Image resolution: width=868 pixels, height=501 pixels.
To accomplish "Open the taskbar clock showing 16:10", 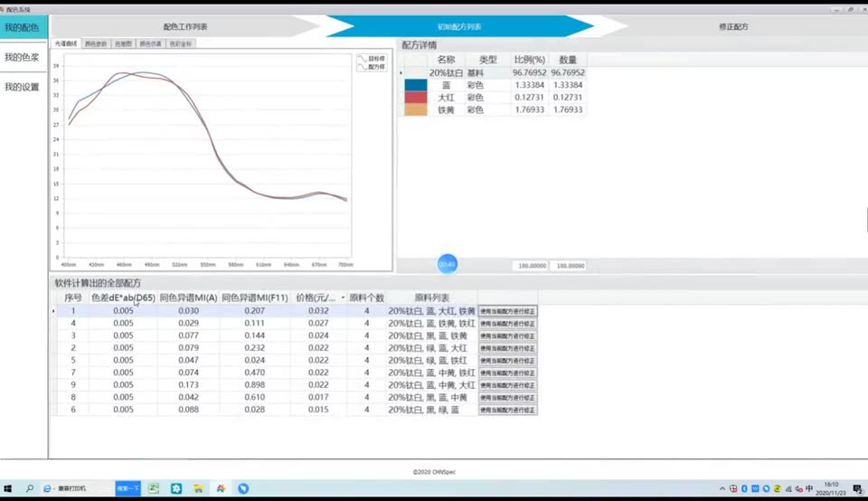I will [x=832, y=488].
